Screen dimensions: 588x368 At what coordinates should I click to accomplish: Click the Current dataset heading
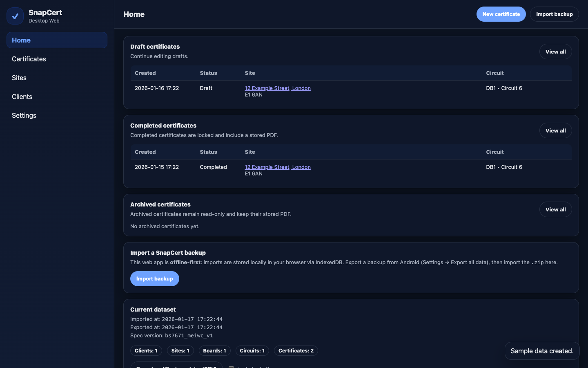(153, 310)
